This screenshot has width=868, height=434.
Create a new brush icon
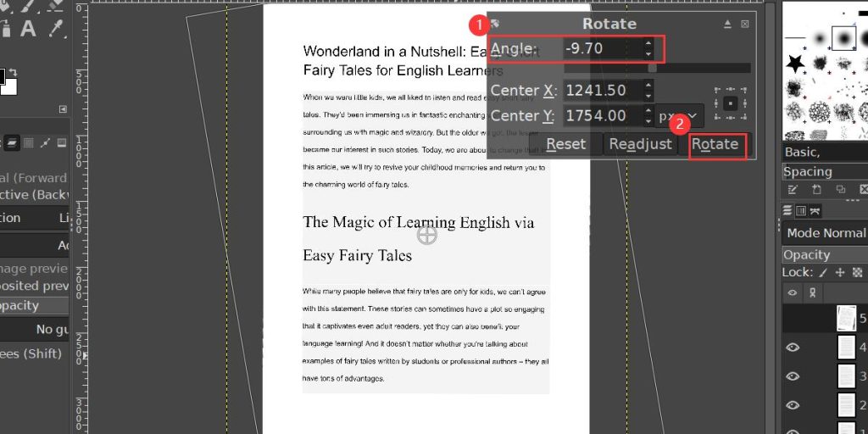point(816,190)
